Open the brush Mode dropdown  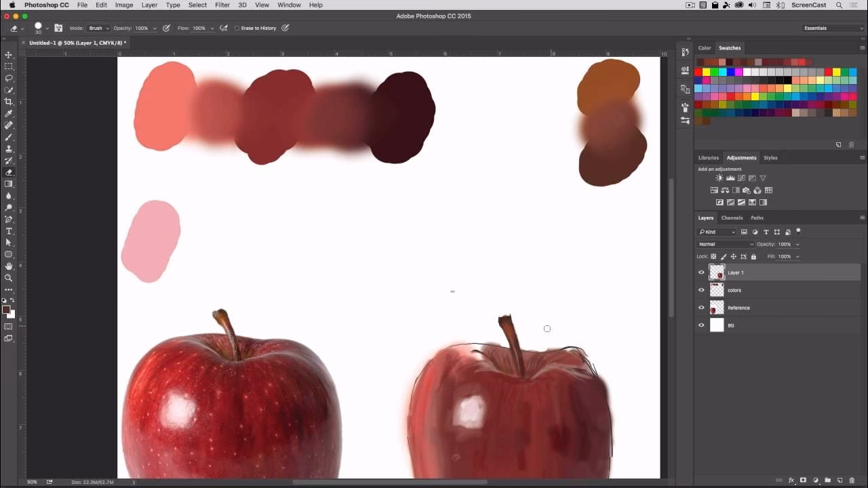(x=97, y=28)
